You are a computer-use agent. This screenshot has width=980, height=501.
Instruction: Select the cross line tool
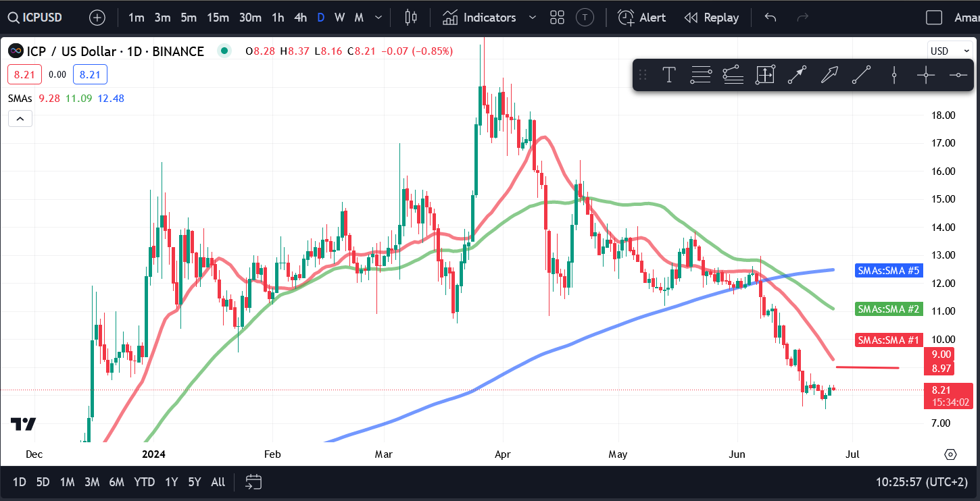[x=925, y=75]
